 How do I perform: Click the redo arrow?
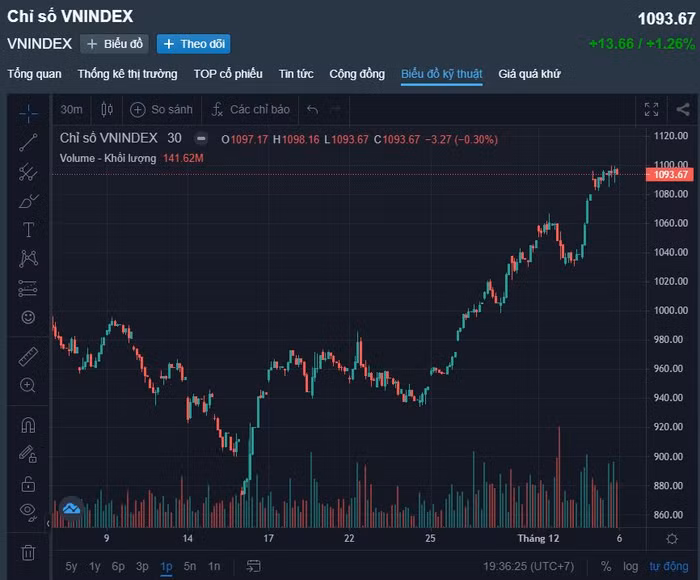[x=335, y=109]
